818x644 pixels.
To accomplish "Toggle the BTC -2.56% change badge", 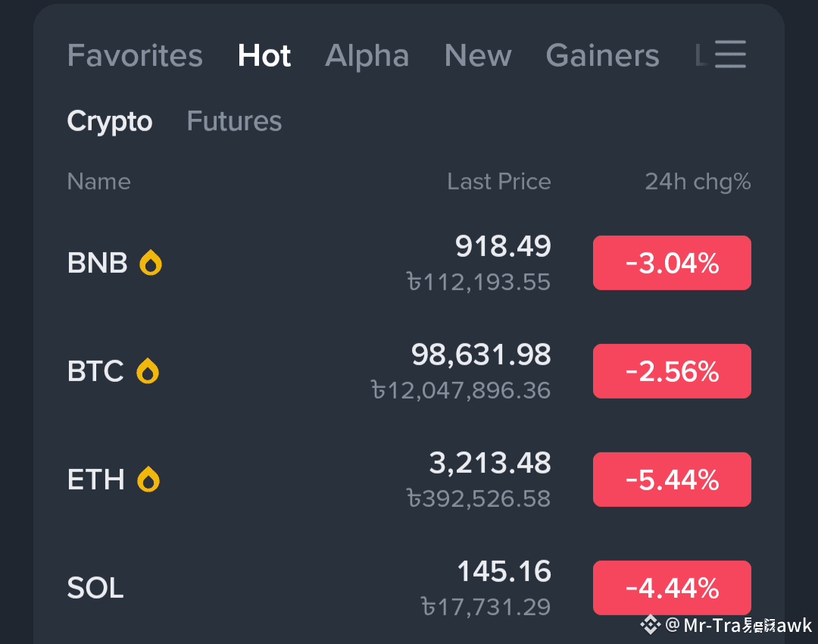I will (672, 371).
